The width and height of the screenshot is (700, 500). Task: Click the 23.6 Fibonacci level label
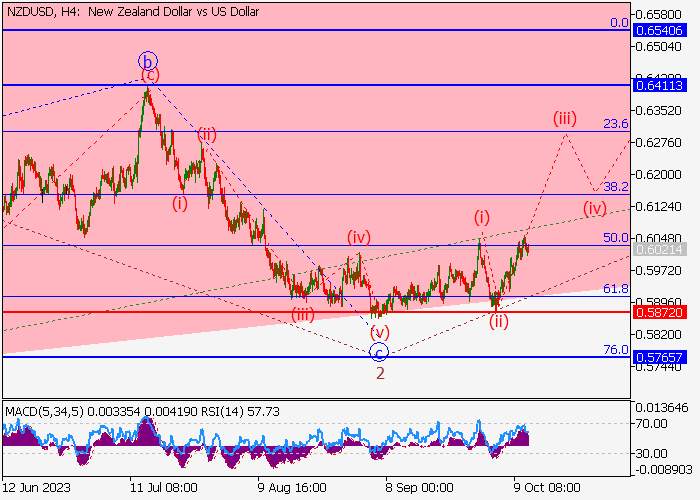(616, 124)
